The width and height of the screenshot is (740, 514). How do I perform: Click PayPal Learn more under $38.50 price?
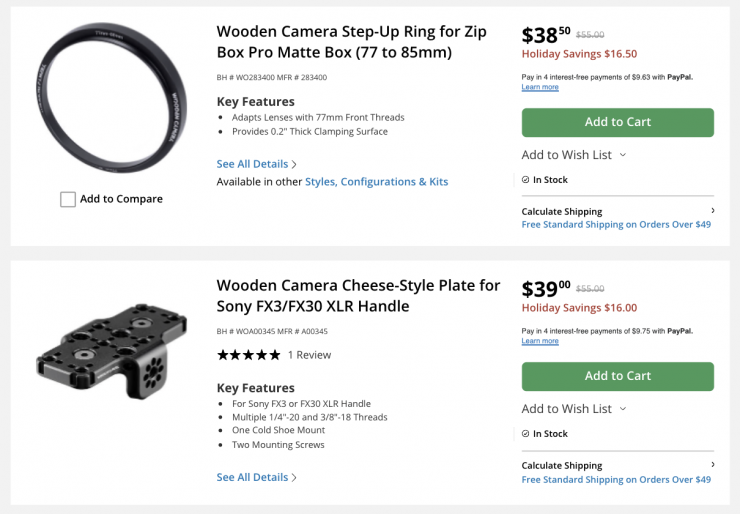540,88
